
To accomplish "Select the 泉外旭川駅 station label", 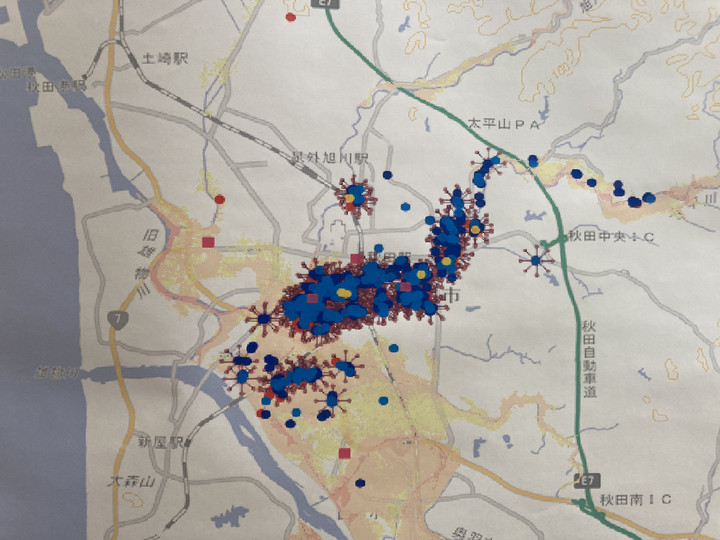I will [x=330, y=159].
